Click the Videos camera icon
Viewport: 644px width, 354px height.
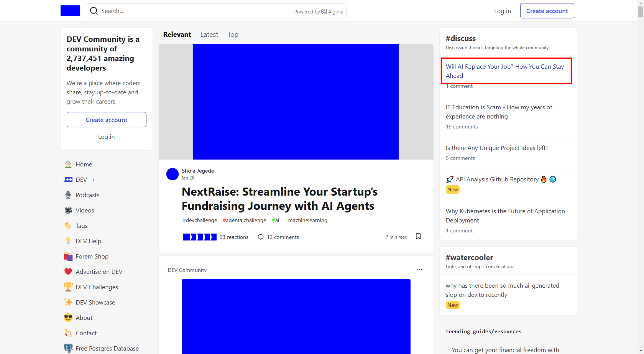pos(68,210)
